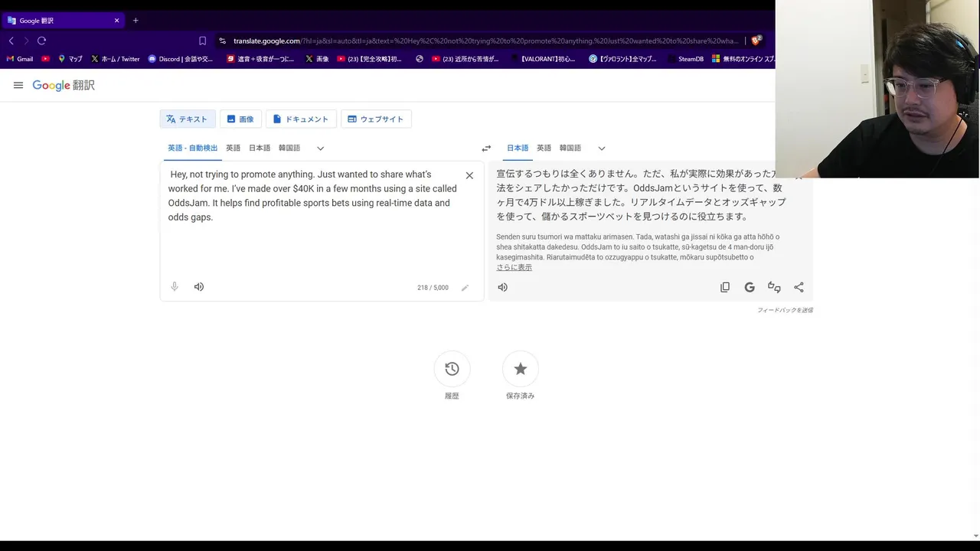
Task: Choose 英語 as target language
Action: [x=544, y=148]
